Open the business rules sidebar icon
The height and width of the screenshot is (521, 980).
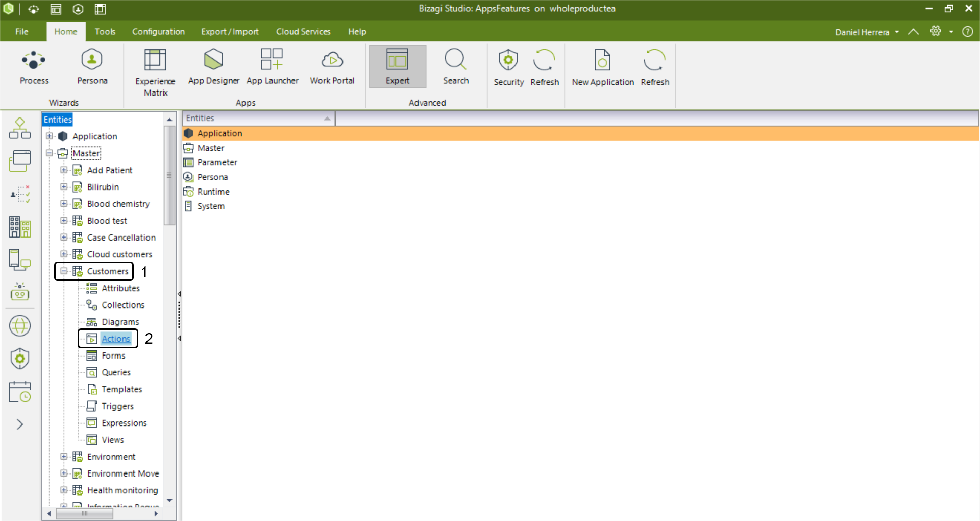20,194
